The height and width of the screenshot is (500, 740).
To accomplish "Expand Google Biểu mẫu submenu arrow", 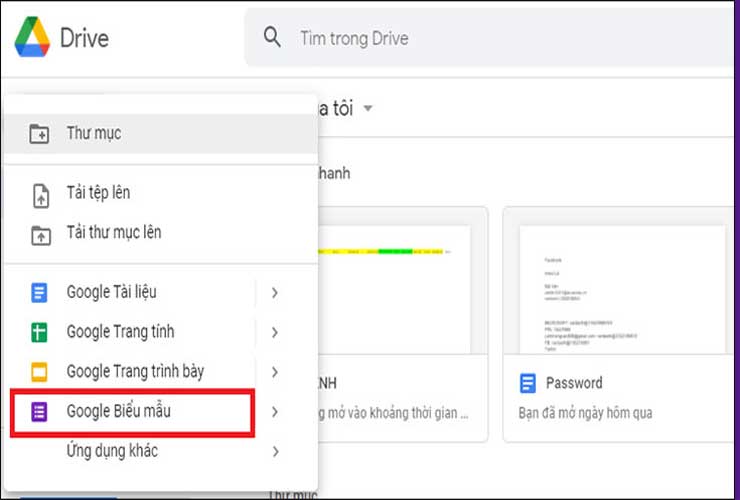I will [x=275, y=412].
